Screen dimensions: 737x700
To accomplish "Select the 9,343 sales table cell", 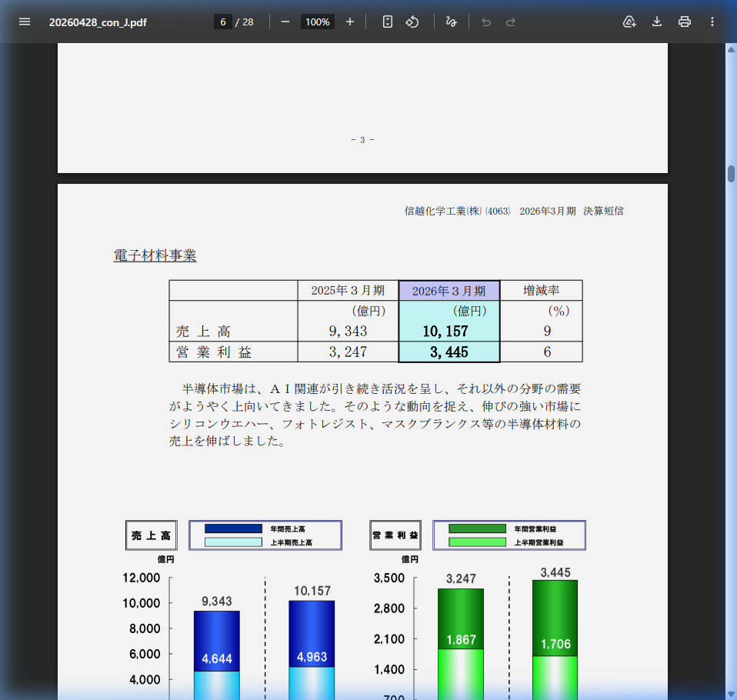I will (x=348, y=331).
